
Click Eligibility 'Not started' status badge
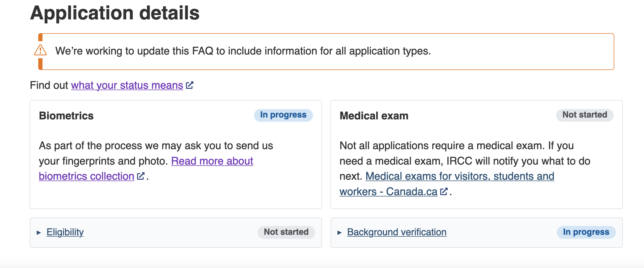[286, 232]
